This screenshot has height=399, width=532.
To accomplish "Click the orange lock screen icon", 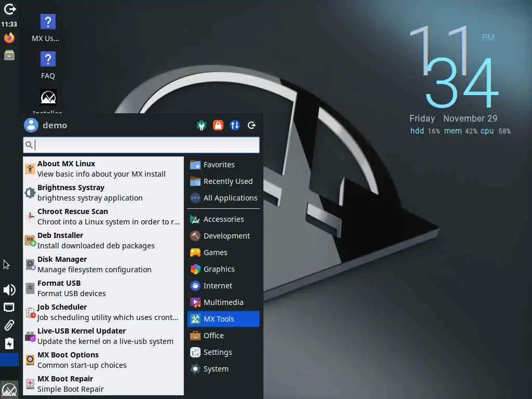I will click(218, 125).
